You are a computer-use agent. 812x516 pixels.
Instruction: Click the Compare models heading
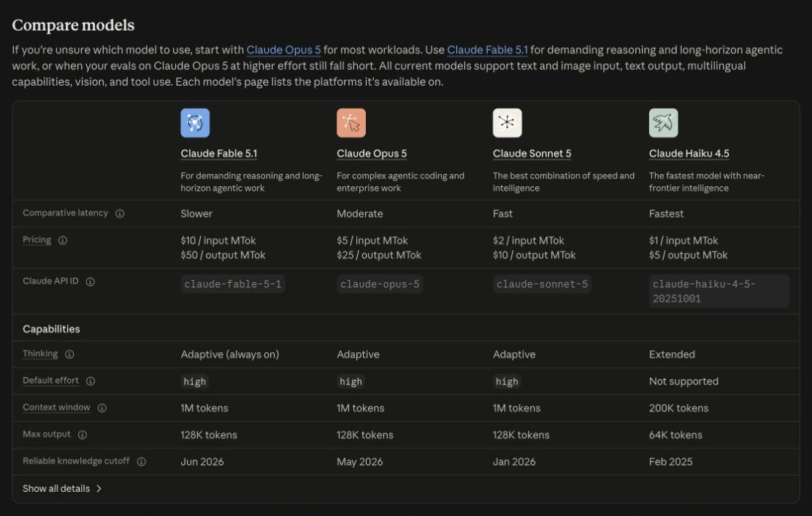coord(73,25)
